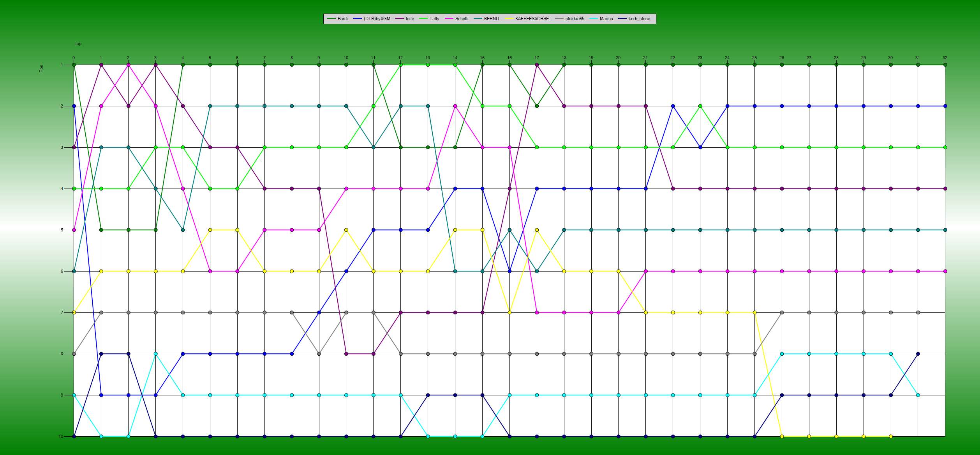Click position 10 label on left axis
Image resolution: width=980 pixels, height=455 pixels.
[61, 436]
